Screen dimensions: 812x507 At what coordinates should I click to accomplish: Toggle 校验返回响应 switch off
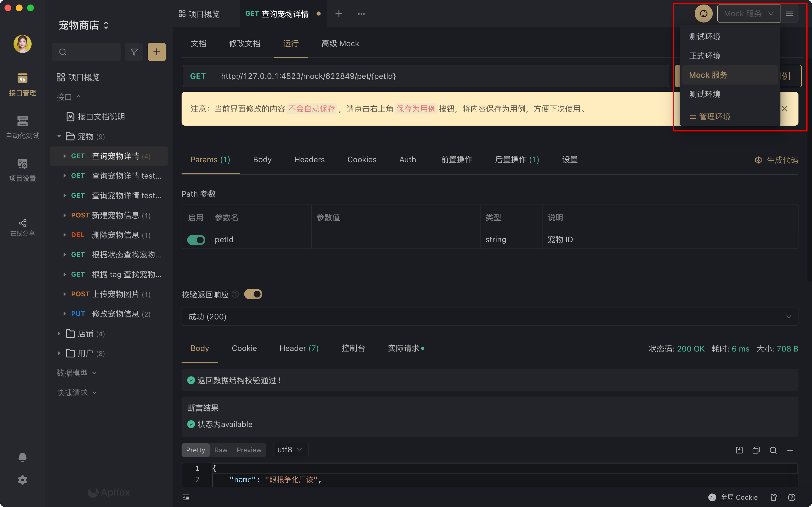coord(253,294)
